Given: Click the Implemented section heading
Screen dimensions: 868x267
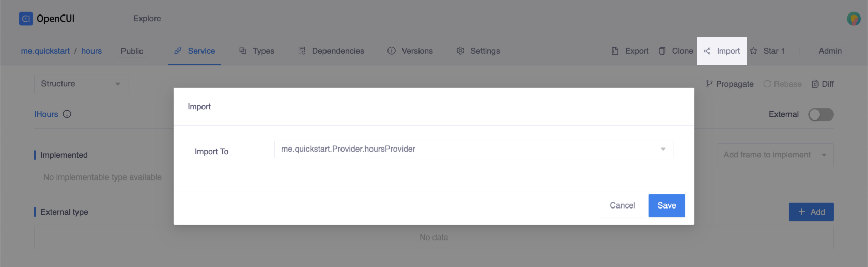Looking at the screenshot, I should [64, 155].
